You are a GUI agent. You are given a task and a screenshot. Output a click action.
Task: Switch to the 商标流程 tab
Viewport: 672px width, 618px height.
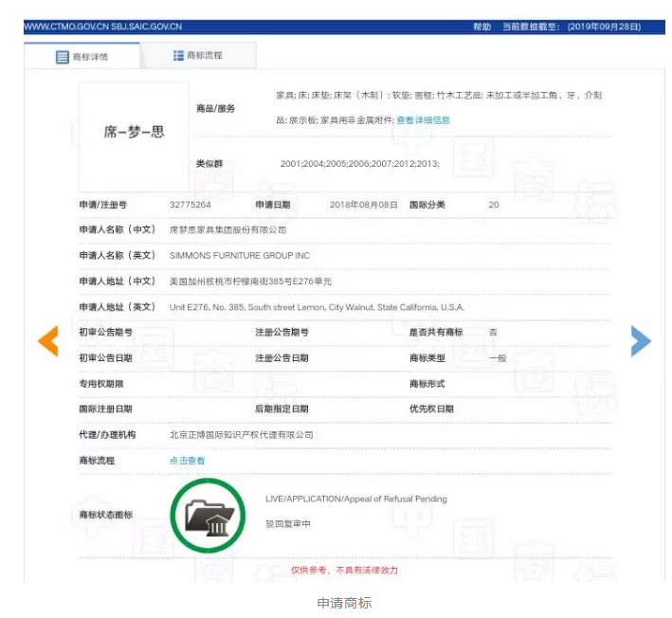click(x=198, y=55)
